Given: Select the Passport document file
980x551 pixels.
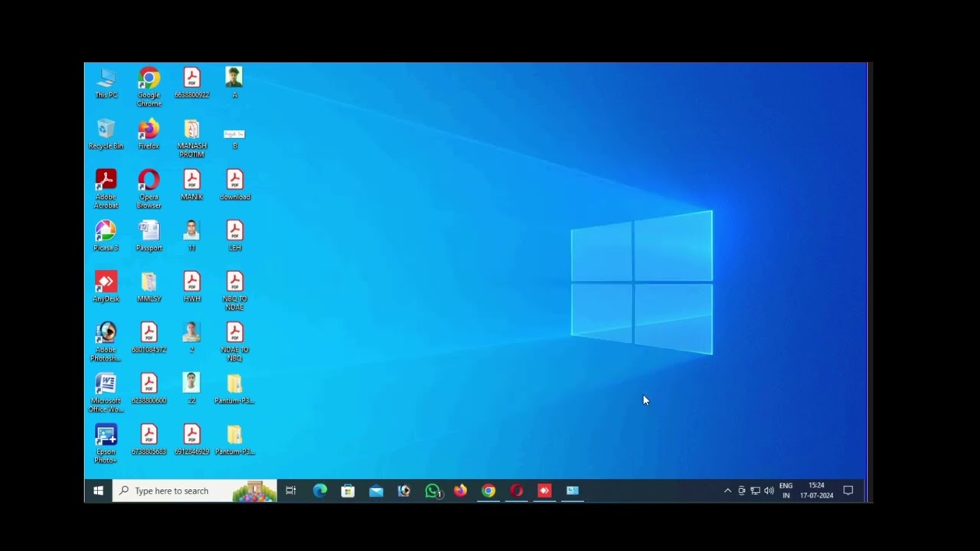Looking at the screenshot, I should click(149, 236).
